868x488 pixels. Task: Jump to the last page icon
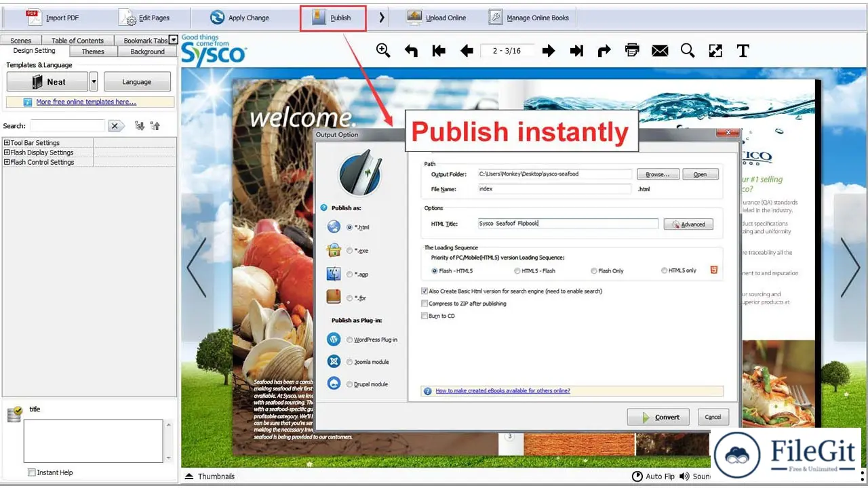(576, 51)
